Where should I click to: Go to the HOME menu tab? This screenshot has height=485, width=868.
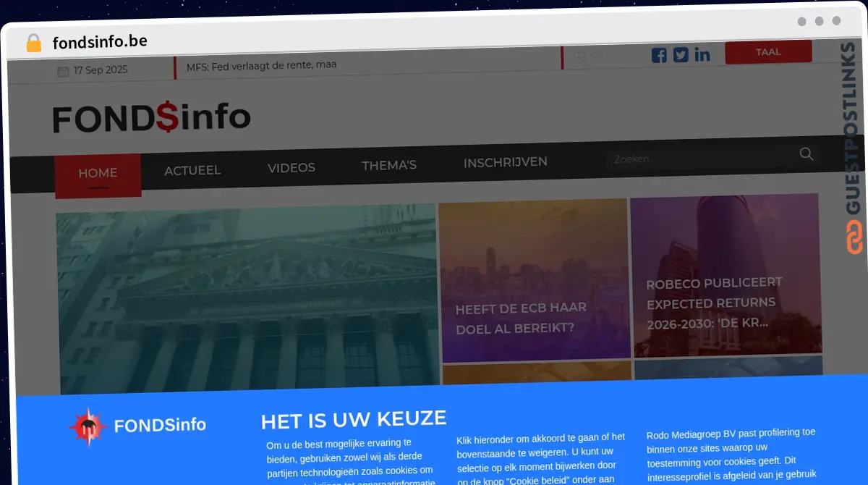tap(98, 174)
